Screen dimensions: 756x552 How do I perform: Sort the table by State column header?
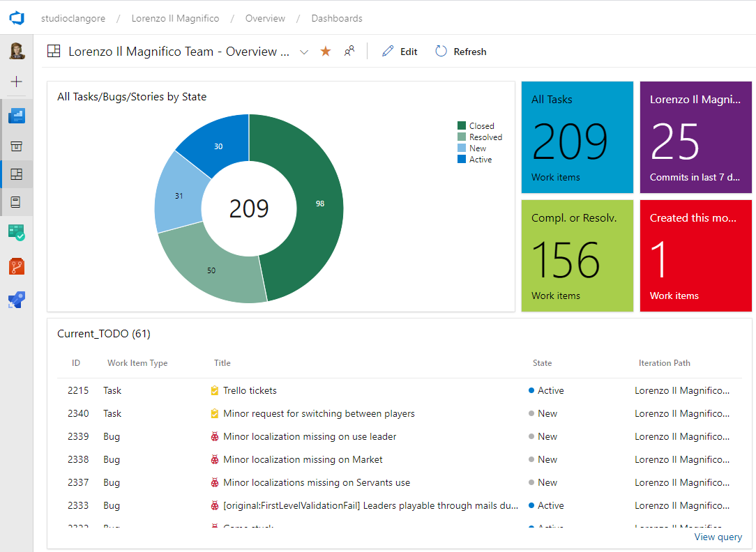(x=542, y=363)
